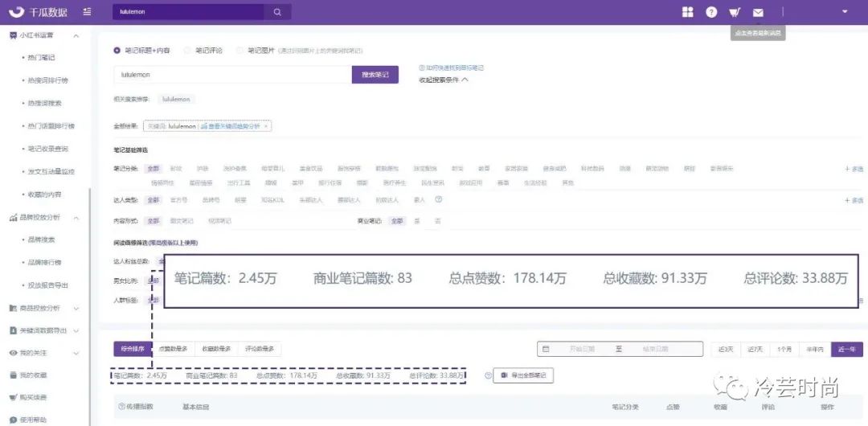This screenshot has width=868, height=426.
Task: Open 品牌排行榜 in sidebar
Action: click(44, 263)
